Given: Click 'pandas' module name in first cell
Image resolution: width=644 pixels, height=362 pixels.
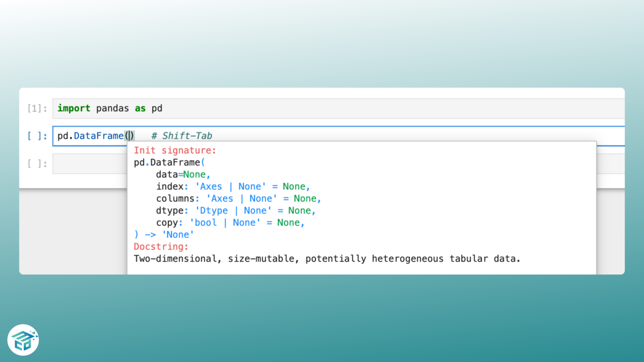Looking at the screenshot, I should pos(112,109).
